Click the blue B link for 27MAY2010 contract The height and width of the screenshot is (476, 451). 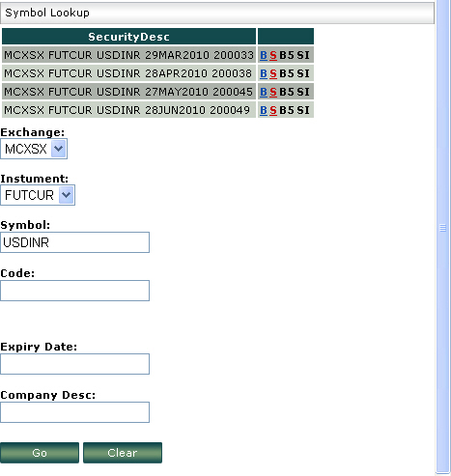264,92
